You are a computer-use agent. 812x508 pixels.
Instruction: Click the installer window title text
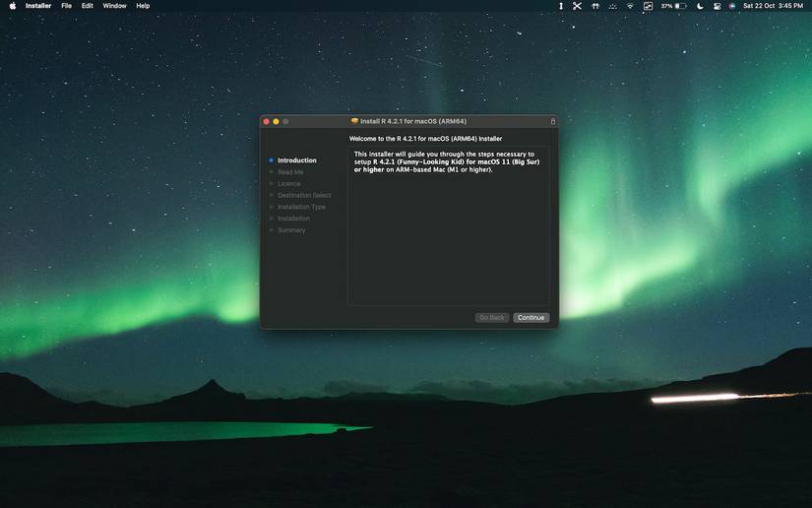[413, 121]
